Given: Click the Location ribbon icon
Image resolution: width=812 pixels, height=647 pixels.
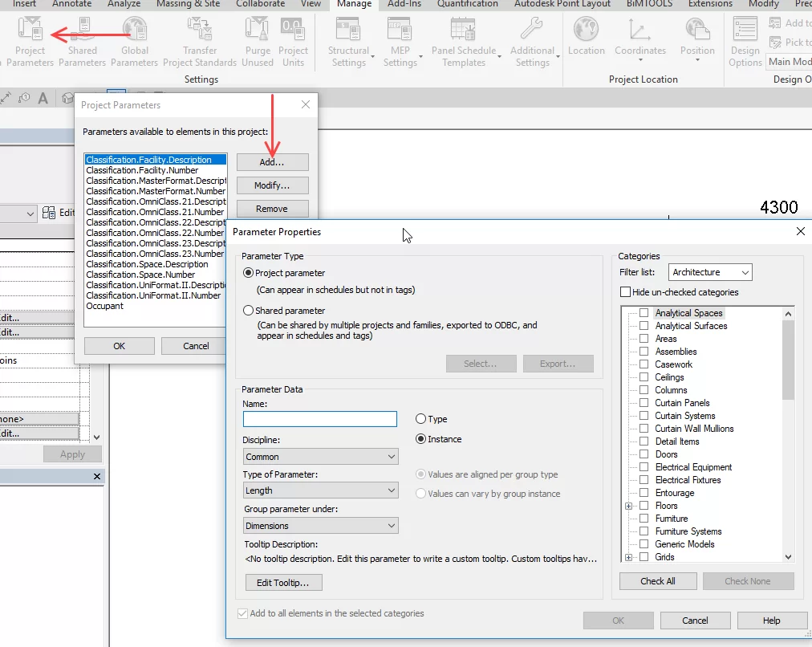Looking at the screenshot, I should 586,39.
